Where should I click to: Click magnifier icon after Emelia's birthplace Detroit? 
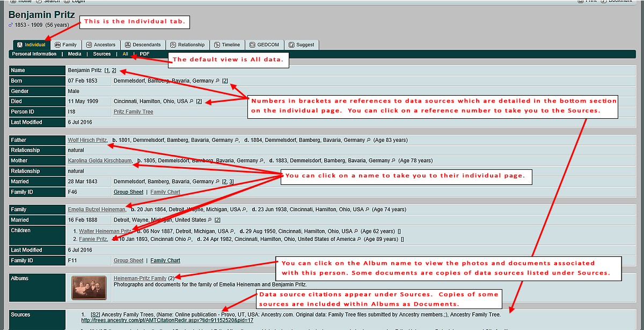point(245,210)
